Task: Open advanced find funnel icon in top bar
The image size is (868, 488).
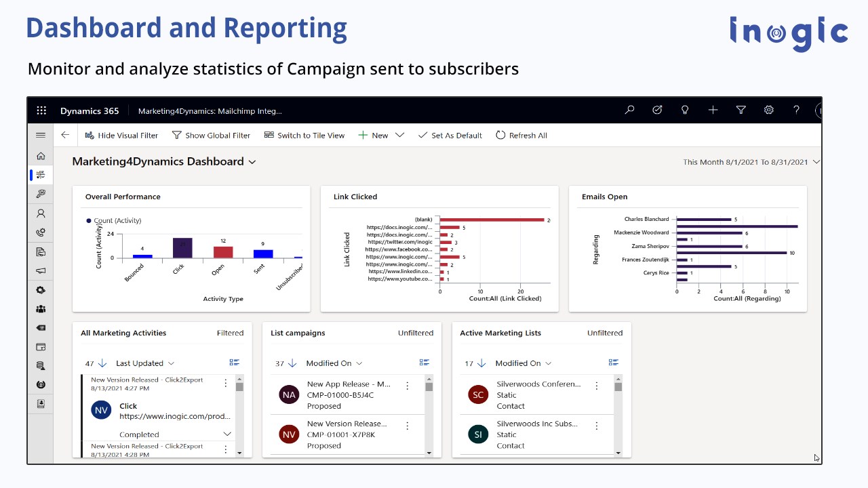Action: (x=741, y=110)
